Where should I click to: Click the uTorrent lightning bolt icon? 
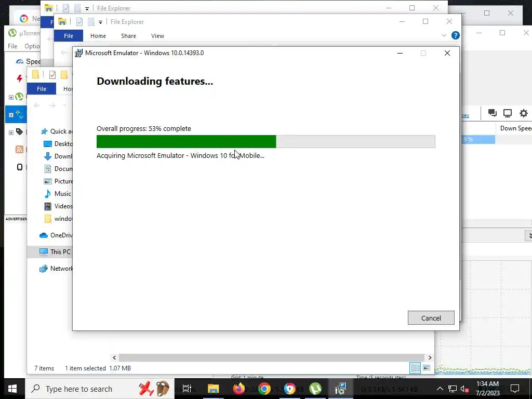(x=19, y=78)
